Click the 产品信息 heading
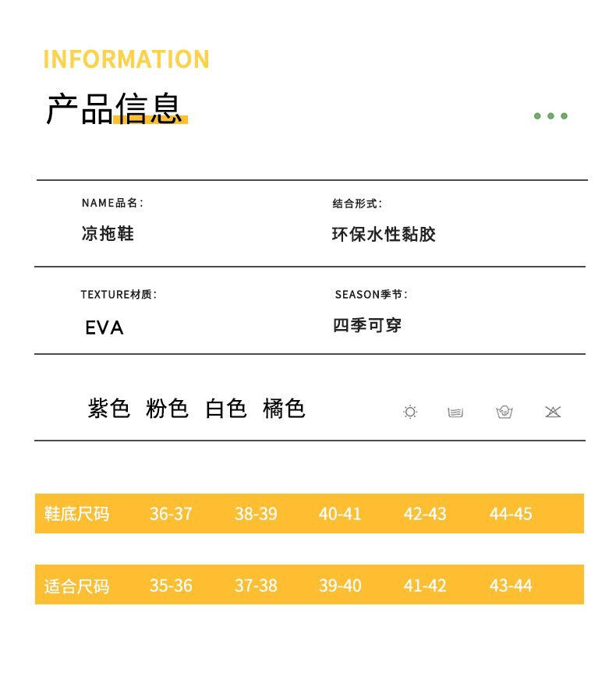Screen dimensions: 616x687 point(114,109)
